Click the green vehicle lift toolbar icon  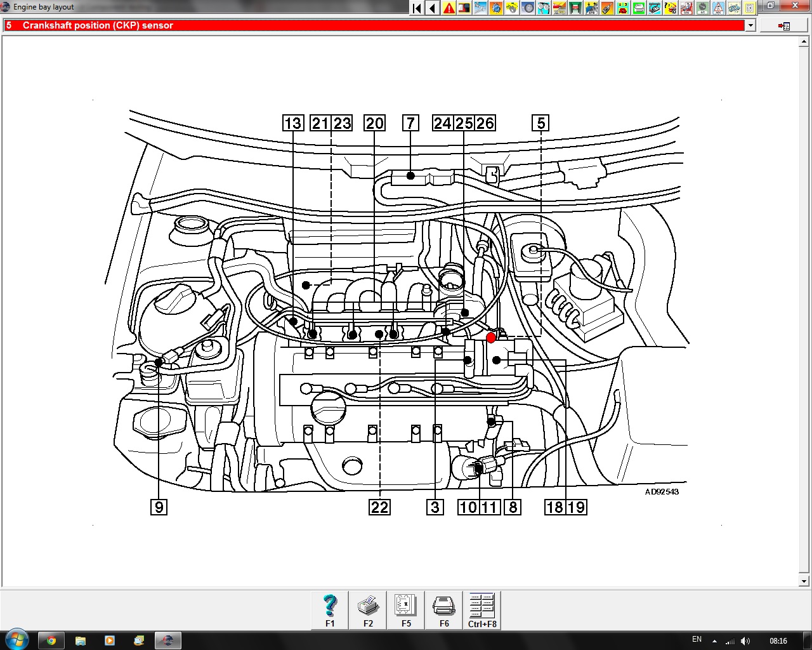point(575,8)
